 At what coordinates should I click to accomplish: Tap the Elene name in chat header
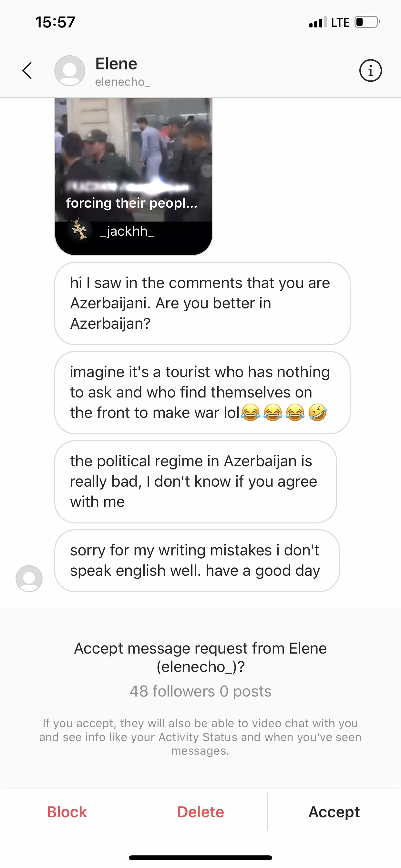[x=116, y=64]
